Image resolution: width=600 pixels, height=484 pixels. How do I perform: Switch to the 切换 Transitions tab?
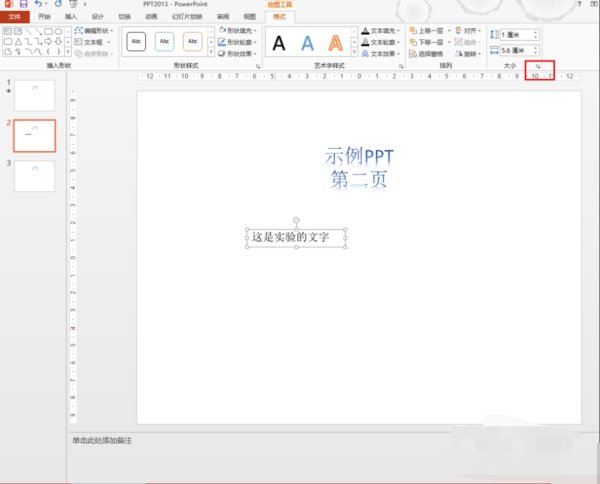coord(124,16)
